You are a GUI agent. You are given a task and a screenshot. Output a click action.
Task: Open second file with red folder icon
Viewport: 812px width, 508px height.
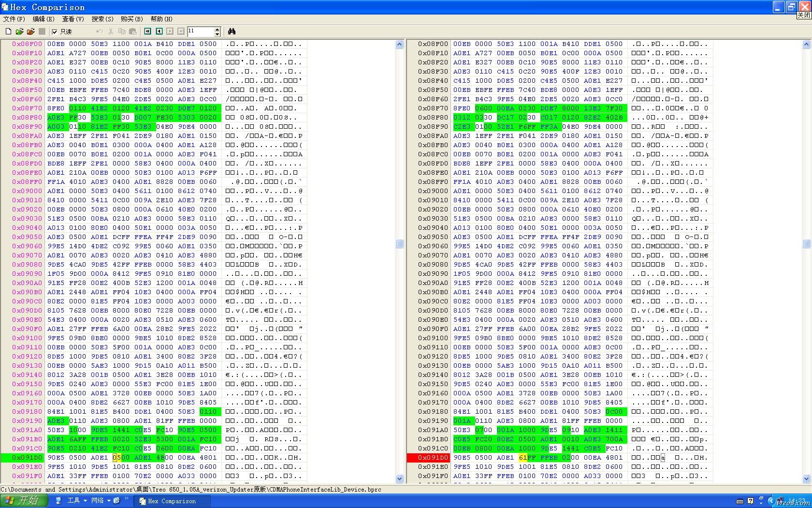(30, 31)
